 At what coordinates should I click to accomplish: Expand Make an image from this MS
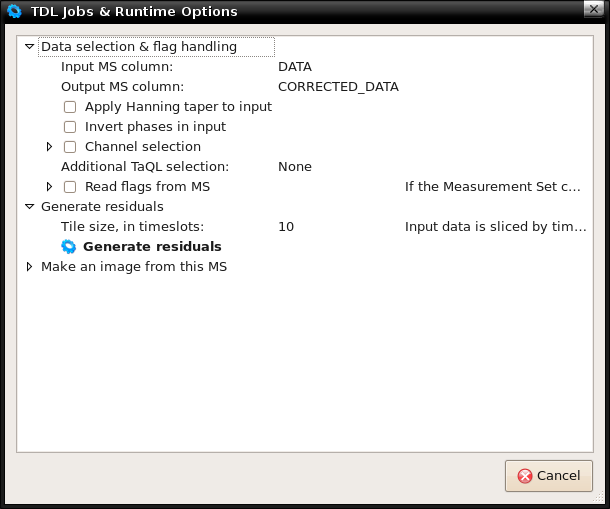point(29,267)
